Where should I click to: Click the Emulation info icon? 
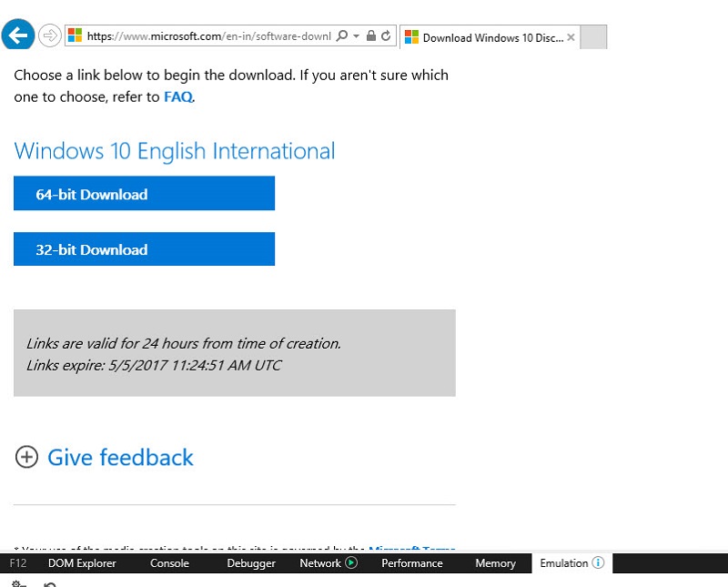coord(598,562)
